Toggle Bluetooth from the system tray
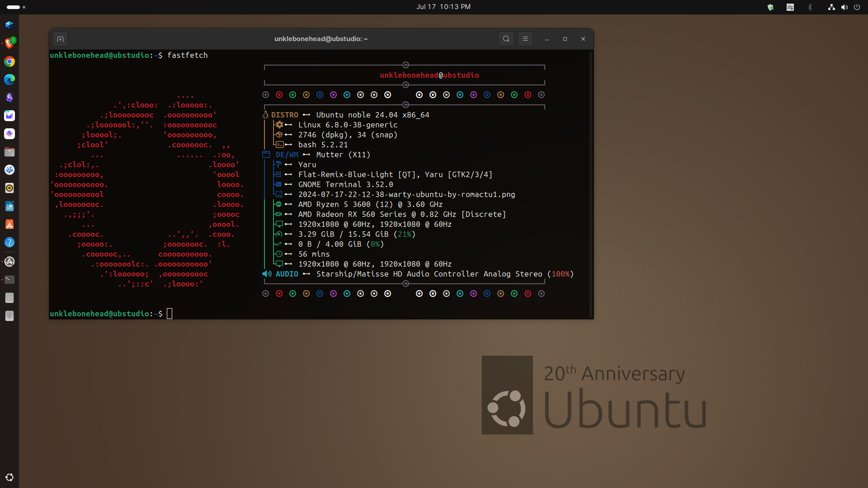 tap(810, 7)
